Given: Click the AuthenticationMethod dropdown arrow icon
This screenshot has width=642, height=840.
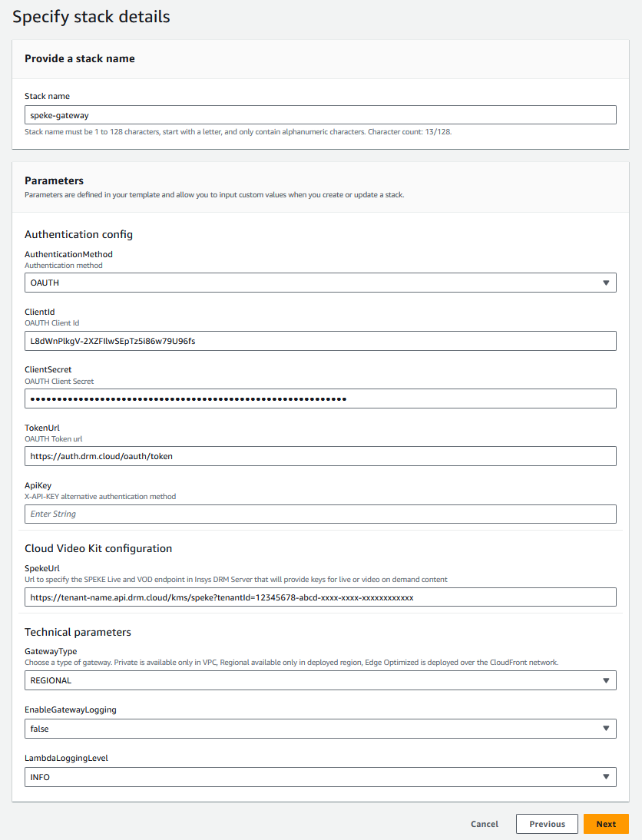Looking at the screenshot, I should 607,283.
